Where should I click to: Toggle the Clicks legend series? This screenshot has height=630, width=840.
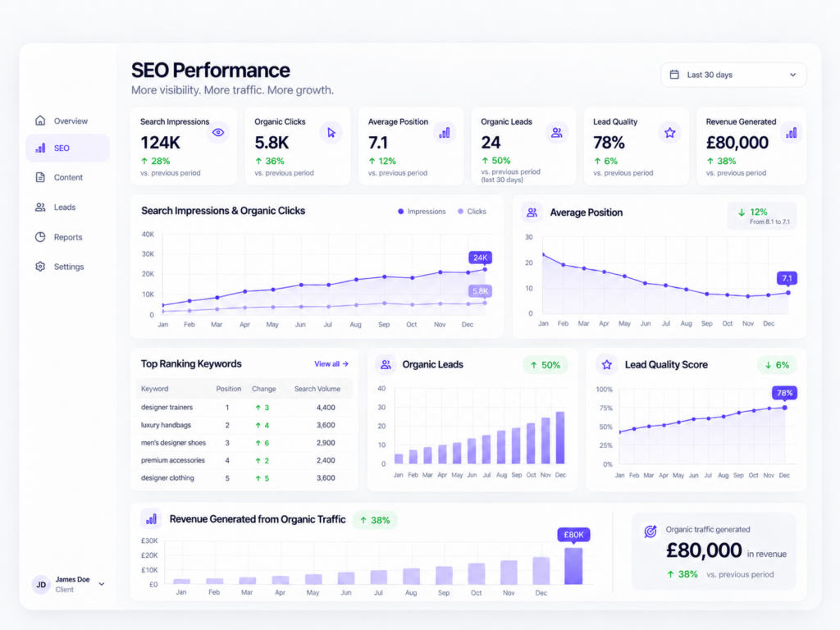pos(472,212)
